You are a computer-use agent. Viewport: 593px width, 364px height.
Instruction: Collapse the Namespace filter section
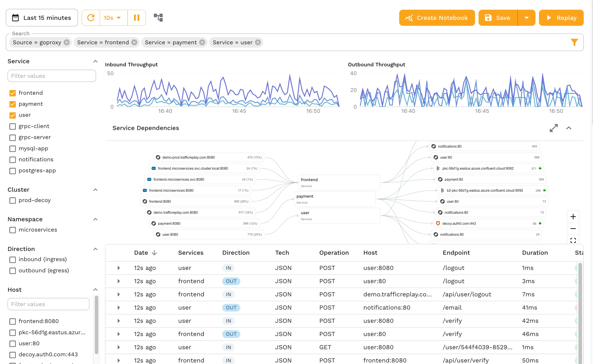click(95, 219)
